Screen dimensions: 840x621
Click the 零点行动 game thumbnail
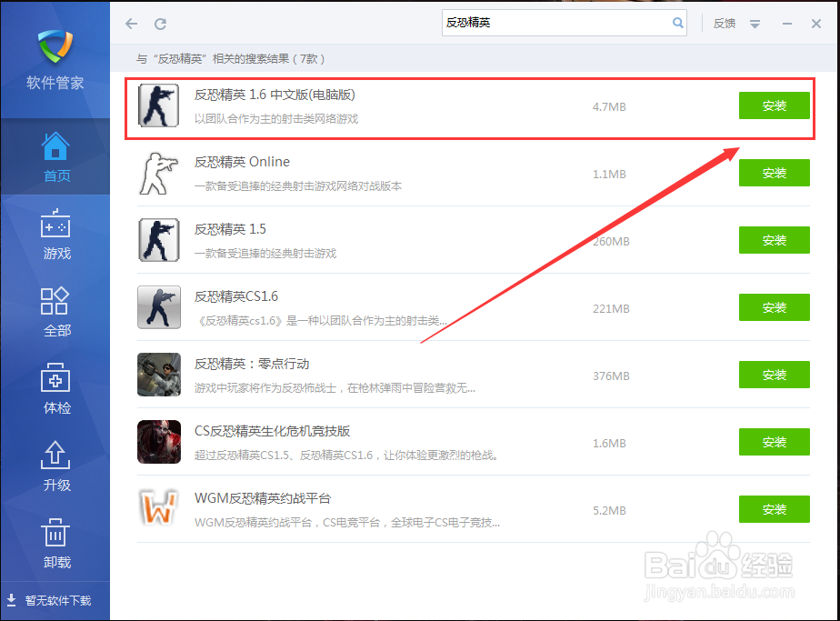tap(158, 375)
